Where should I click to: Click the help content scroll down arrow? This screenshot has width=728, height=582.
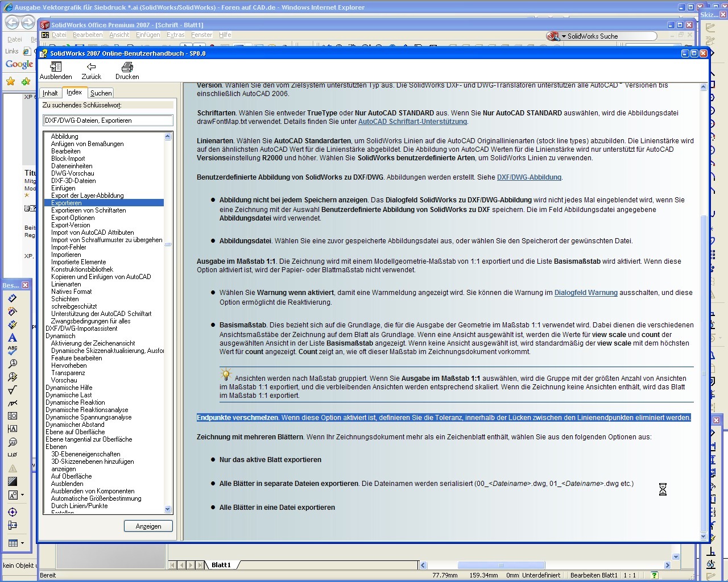tap(704, 536)
